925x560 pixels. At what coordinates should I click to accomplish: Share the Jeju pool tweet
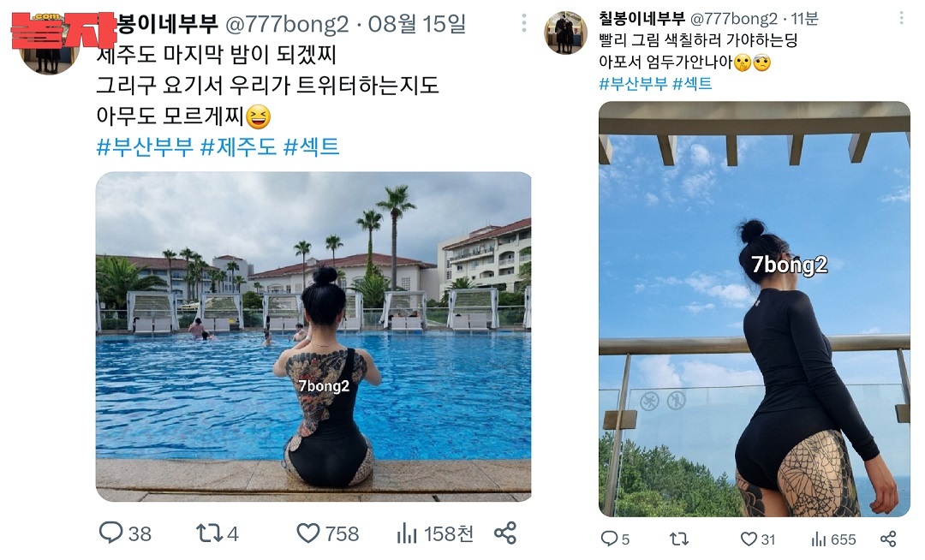tap(505, 533)
